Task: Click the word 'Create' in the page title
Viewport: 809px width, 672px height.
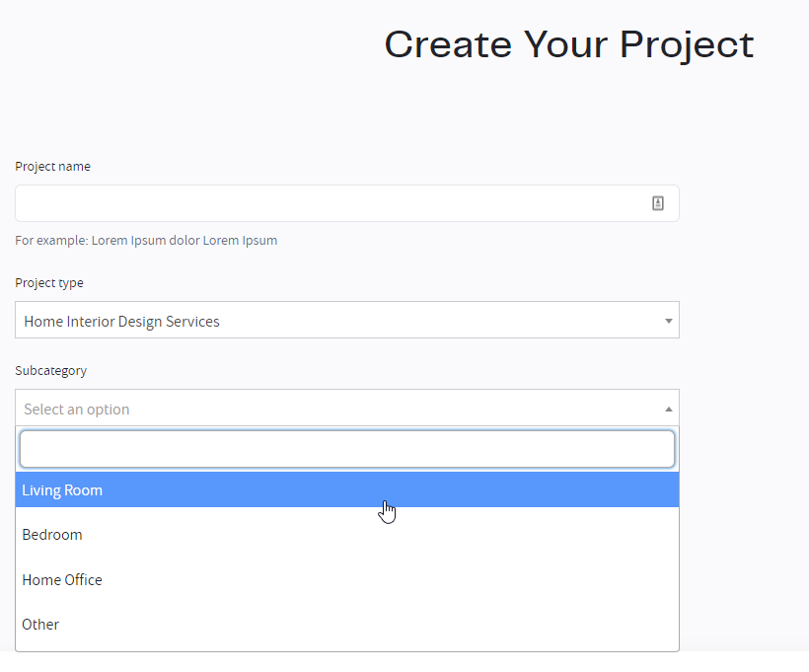Action: [x=448, y=44]
